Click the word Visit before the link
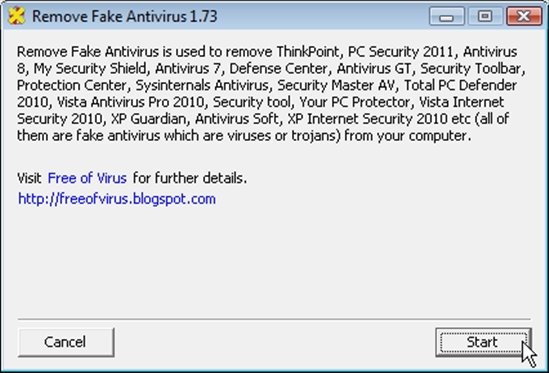 point(29,178)
